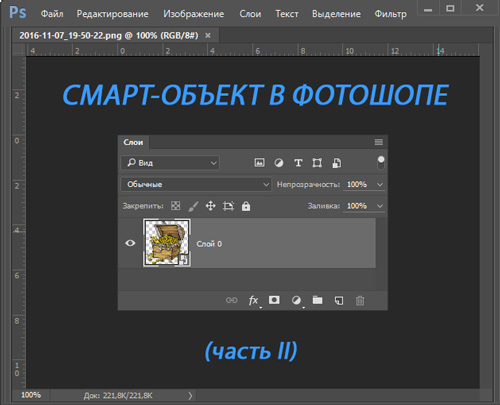Toggle prevent artboard auto-nesting lock icon

coord(228,206)
